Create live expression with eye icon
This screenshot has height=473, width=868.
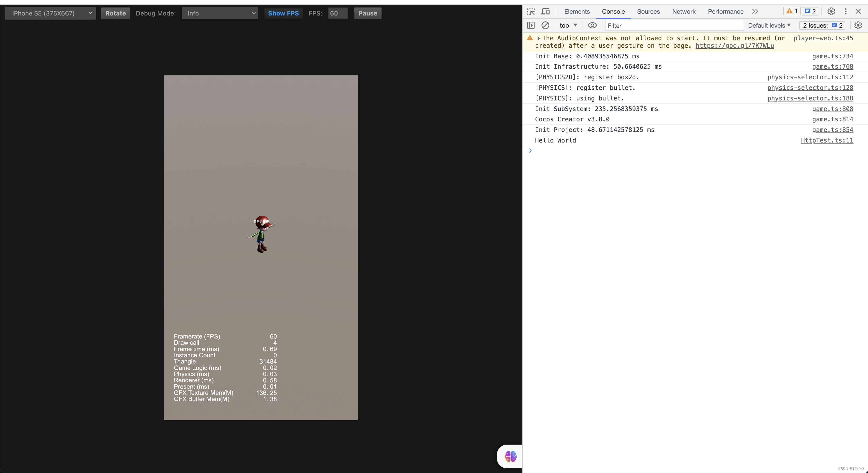[x=592, y=25]
